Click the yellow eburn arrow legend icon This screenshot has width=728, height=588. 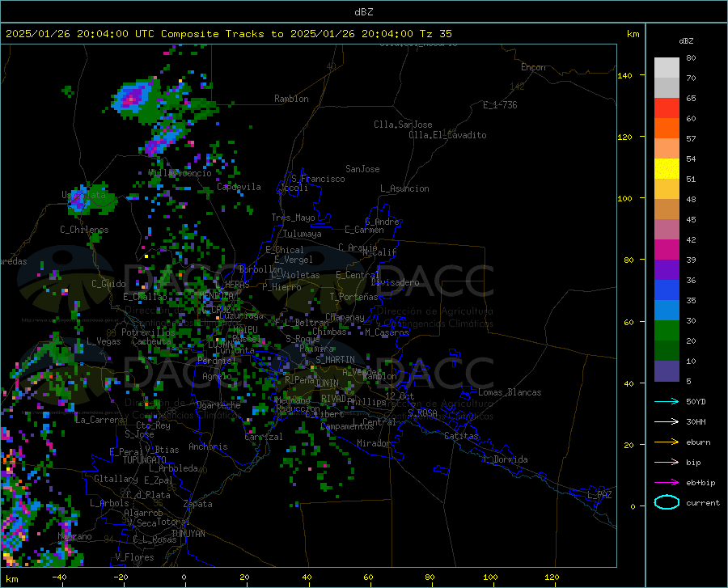click(667, 442)
